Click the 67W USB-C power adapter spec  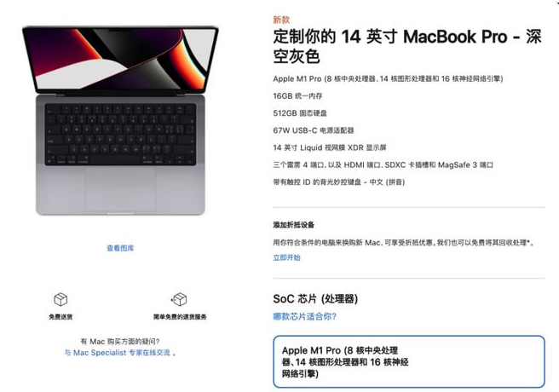pyautogui.click(x=314, y=130)
